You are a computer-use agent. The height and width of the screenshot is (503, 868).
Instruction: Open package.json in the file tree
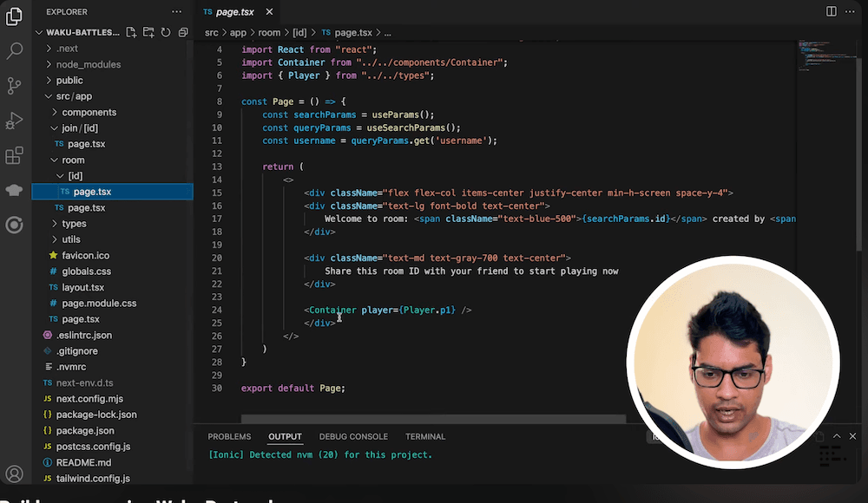85,430
